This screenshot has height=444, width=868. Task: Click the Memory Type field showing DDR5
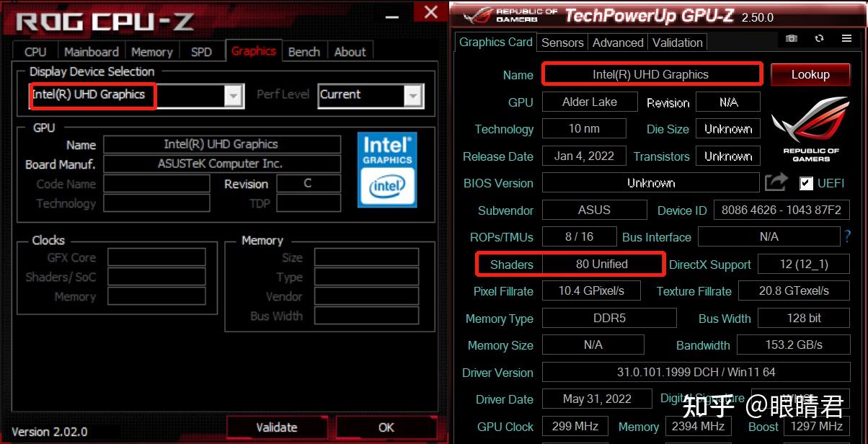(609, 318)
